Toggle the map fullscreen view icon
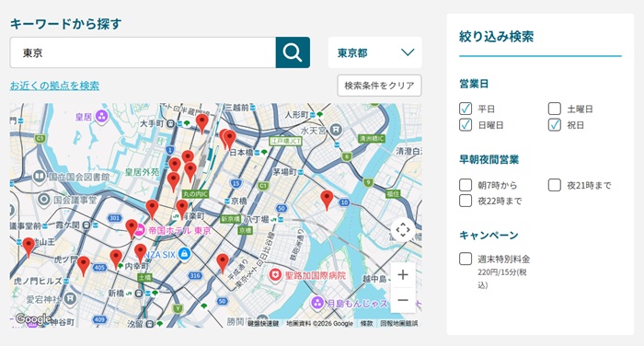This screenshot has height=346, width=644. 403,230
